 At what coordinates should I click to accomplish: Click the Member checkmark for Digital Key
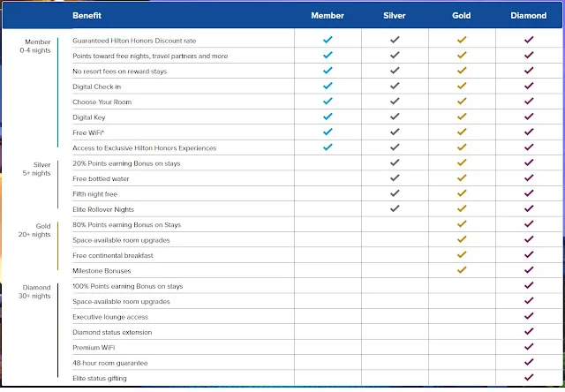point(328,117)
